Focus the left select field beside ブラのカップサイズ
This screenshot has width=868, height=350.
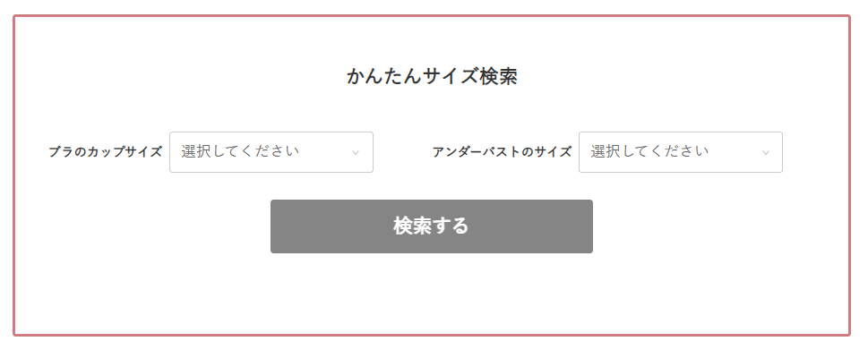click(x=271, y=152)
